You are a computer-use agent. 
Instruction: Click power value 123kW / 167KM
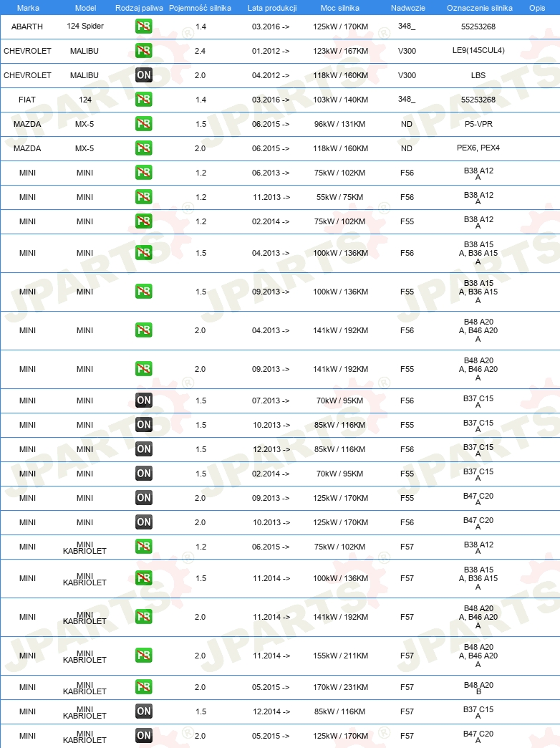pyautogui.click(x=341, y=51)
